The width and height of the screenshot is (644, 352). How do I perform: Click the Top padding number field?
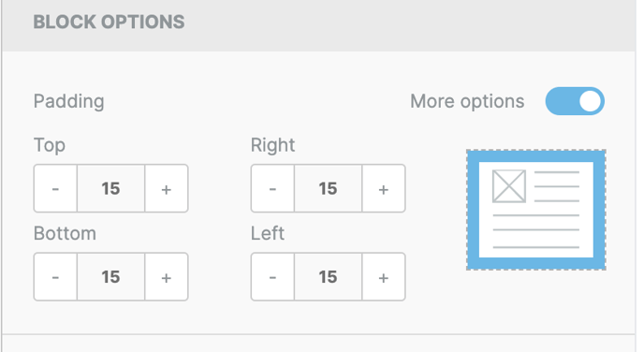point(110,188)
